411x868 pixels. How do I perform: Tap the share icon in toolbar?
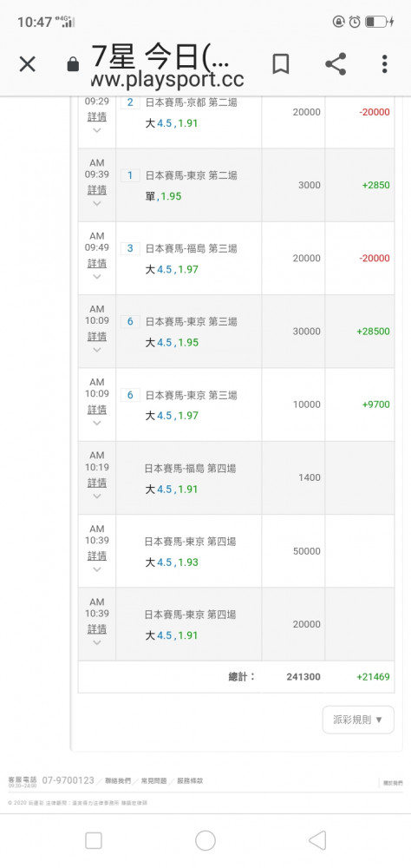pos(336,64)
